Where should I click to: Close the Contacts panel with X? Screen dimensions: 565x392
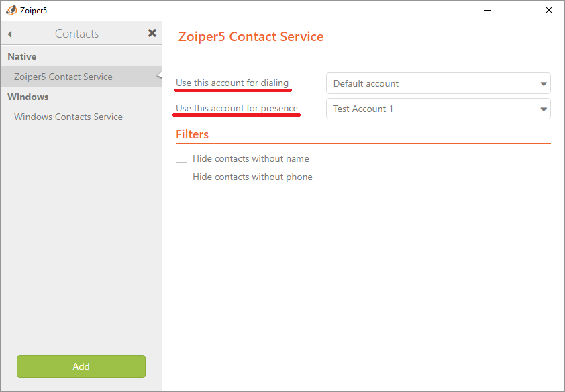click(x=152, y=33)
